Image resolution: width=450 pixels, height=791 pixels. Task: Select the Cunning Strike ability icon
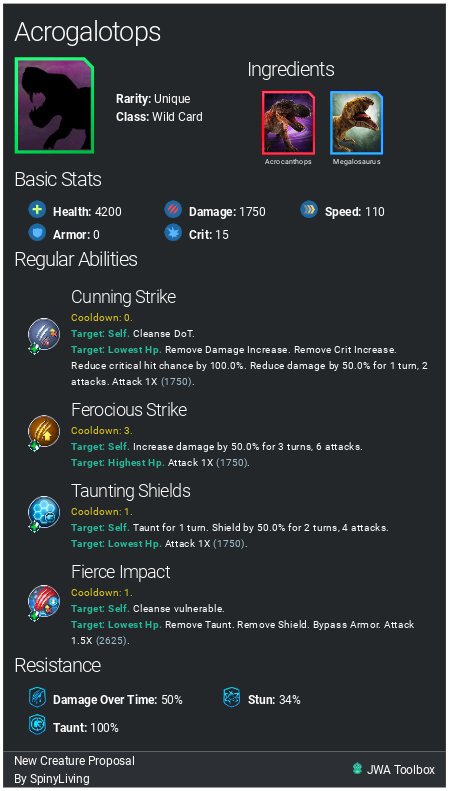[43, 334]
